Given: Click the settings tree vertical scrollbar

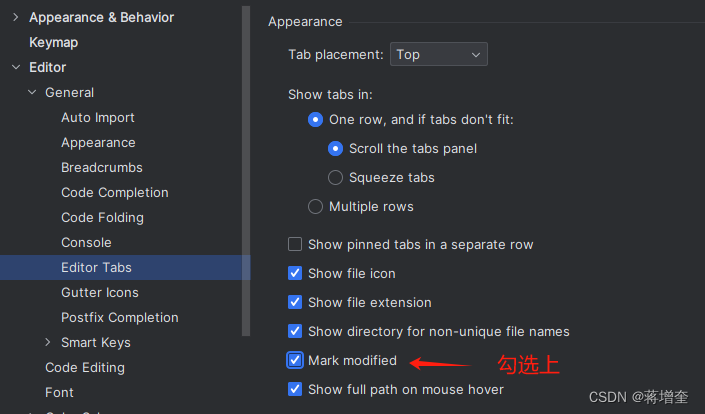Looking at the screenshot, I should pyautogui.click(x=245, y=171).
